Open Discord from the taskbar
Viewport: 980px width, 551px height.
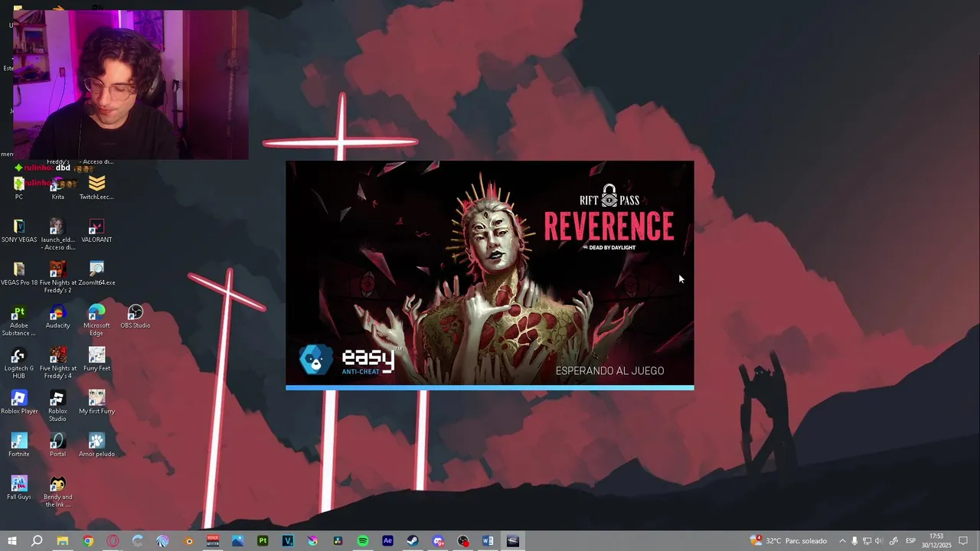(x=438, y=541)
